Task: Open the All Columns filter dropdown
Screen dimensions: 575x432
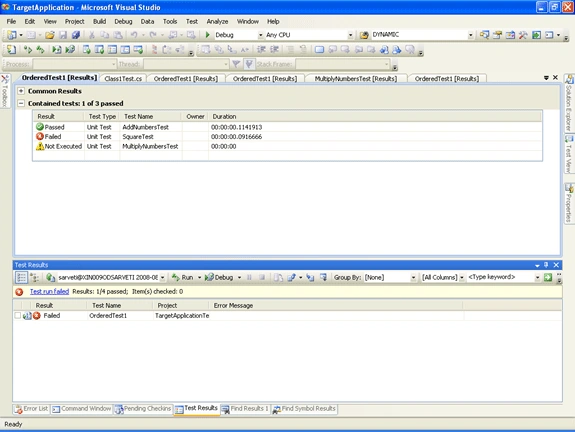Action: coord(443,277)
